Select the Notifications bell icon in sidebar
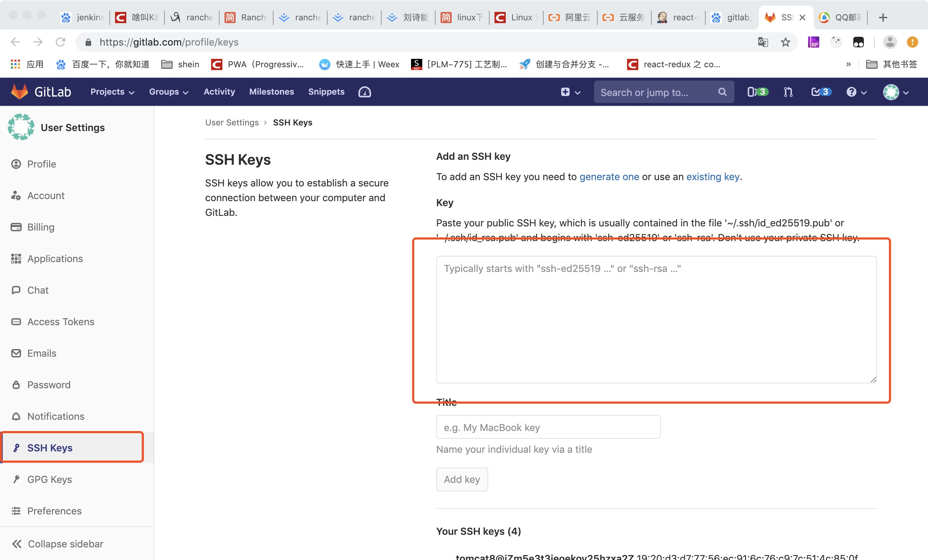 pos(16,416)
